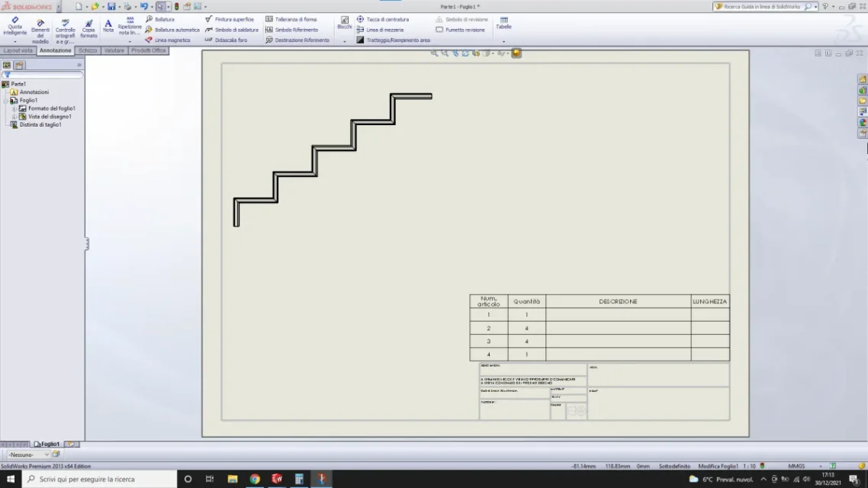Collapse the Foglio1 tree node

pos(6,101)
